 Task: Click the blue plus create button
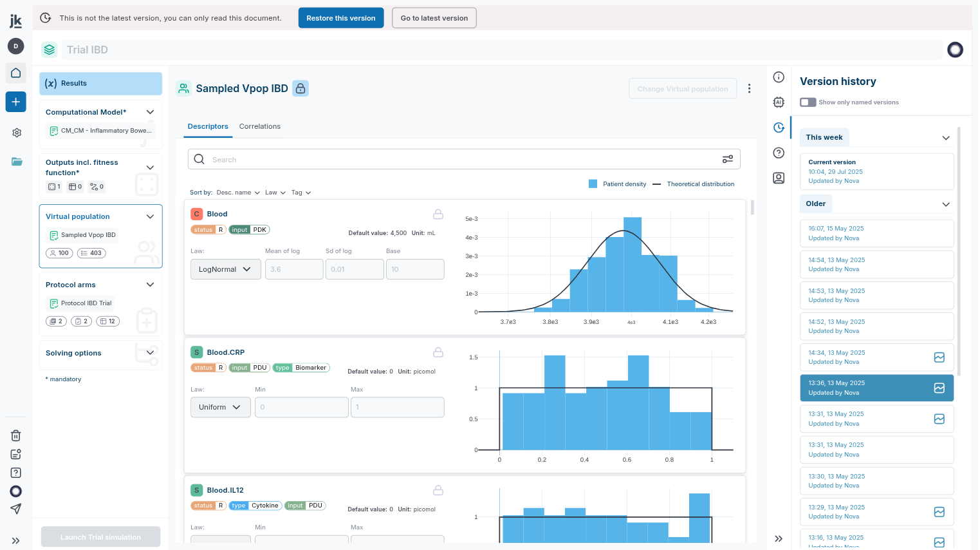click(x=16, y=102)
